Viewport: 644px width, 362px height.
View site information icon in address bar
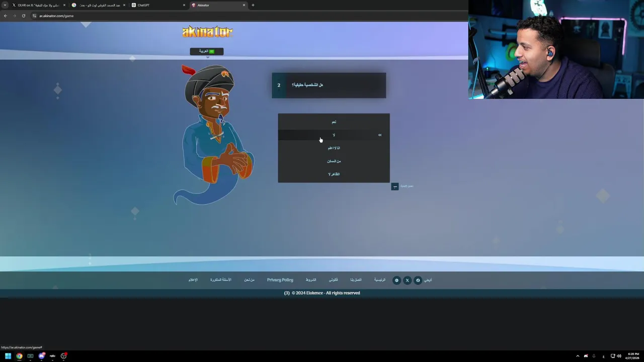point(34,16)
